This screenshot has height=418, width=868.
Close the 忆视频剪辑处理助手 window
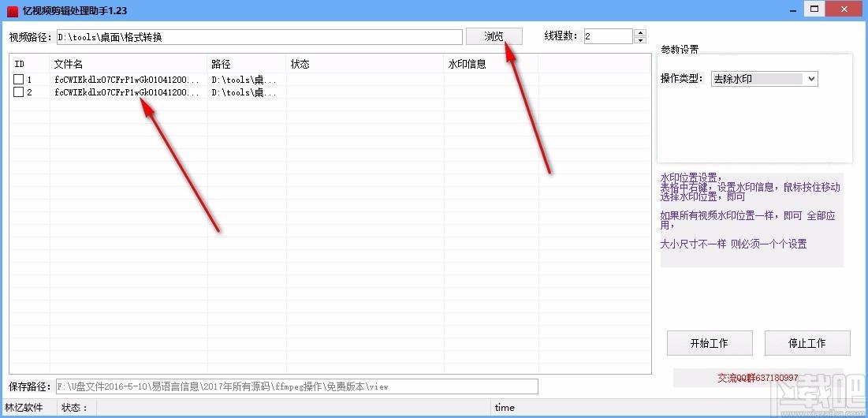coord(844,9)
